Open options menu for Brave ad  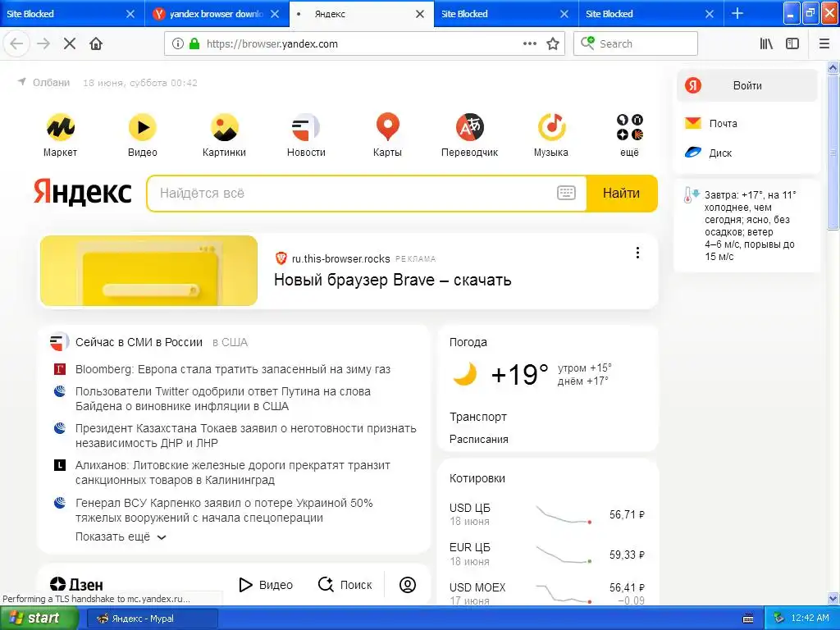click(637, 253)
